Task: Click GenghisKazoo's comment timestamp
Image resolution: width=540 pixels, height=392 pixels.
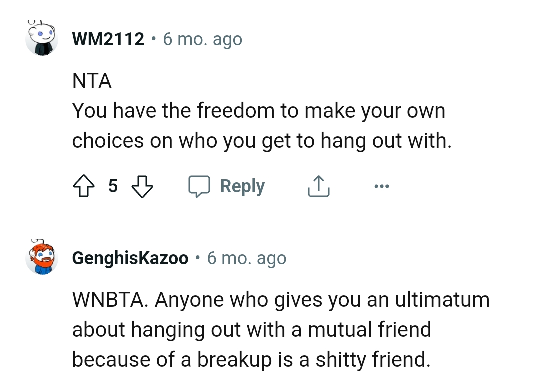Action: (x=247, y=258)
